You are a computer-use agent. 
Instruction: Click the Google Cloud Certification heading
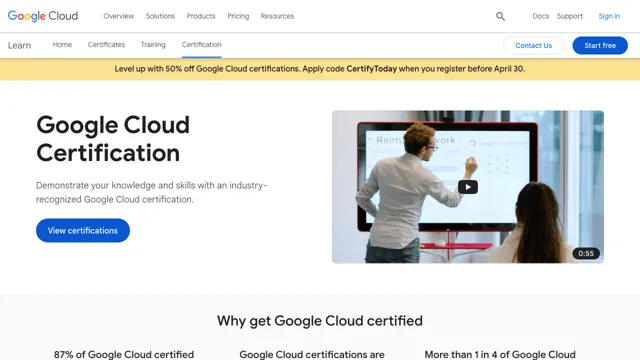coord(113,139)
